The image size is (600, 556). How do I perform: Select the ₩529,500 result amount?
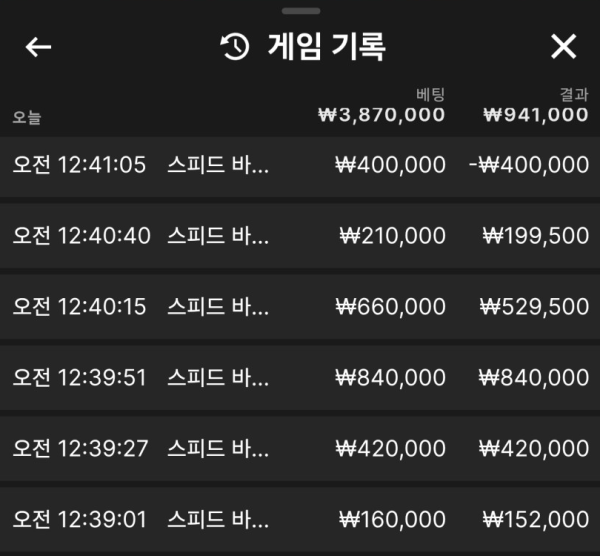[534, 307]
